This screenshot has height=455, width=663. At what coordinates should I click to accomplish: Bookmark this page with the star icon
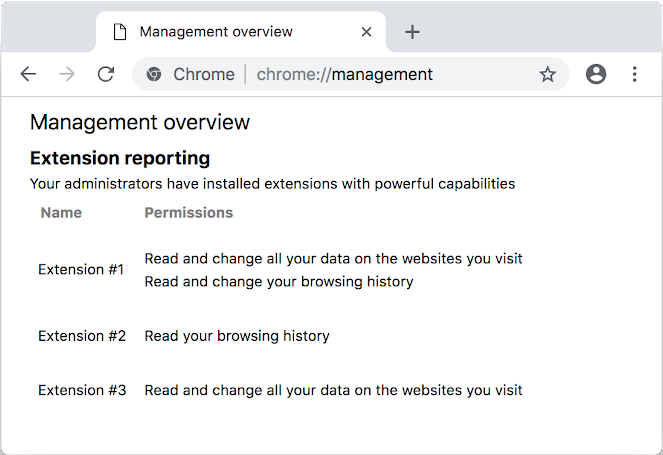tap(547, 74)
